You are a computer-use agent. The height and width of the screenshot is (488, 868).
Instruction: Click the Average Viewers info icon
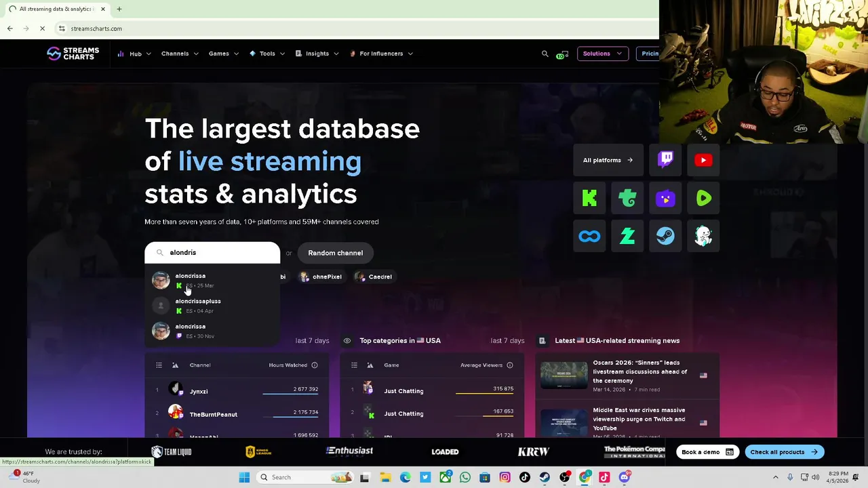[510, 365]
